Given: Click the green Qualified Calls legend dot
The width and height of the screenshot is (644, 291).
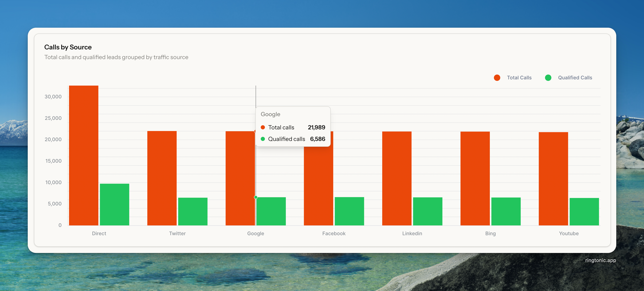Looking at the screenshot, I should tap(548, 78).
